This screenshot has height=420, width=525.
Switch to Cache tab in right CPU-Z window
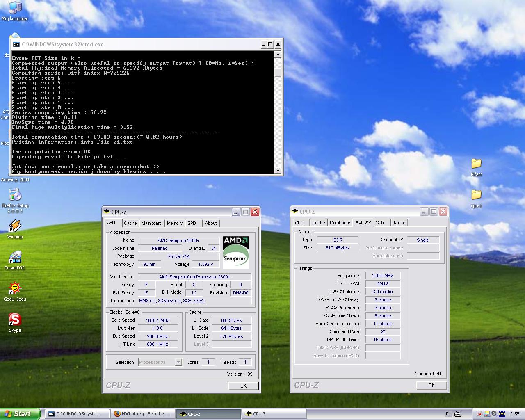coord(319,223)
